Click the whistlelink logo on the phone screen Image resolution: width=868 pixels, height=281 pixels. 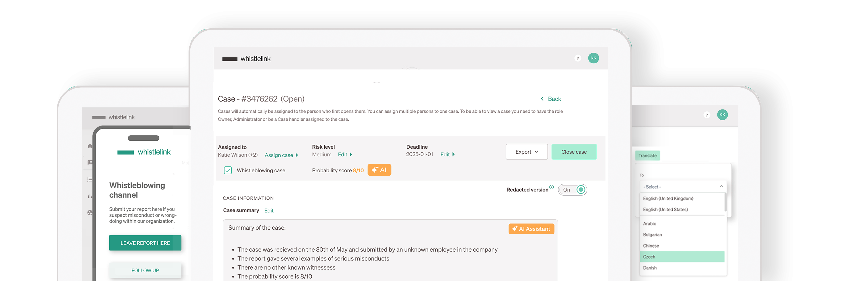[144, 152]
